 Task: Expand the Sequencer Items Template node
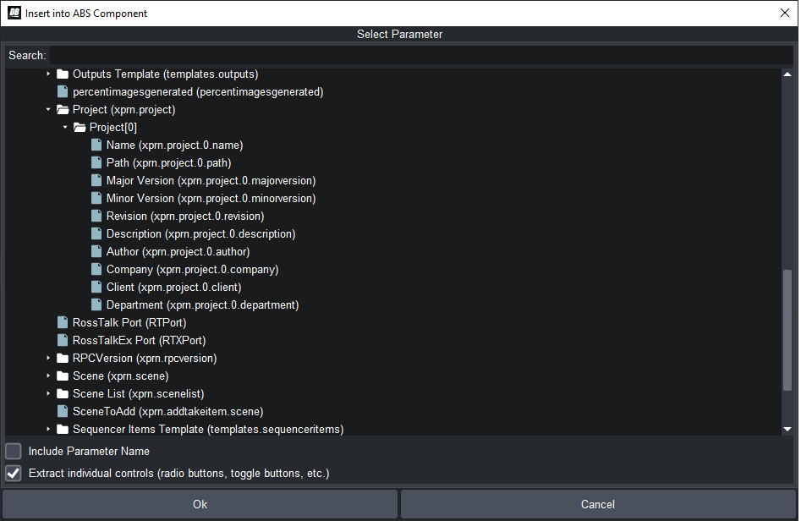[x=48, y=429]
